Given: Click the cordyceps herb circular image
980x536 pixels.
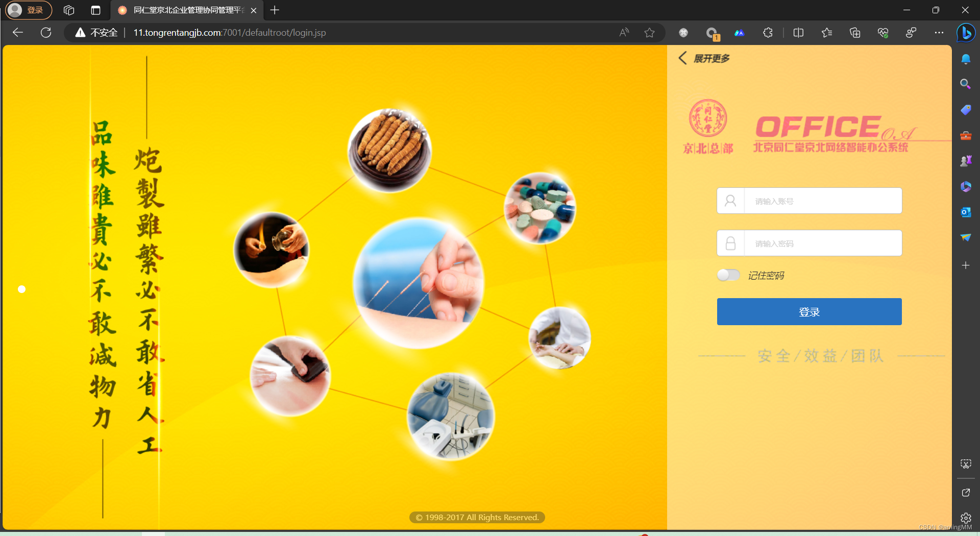Looking at the screenshot, I should pos(389,151).
